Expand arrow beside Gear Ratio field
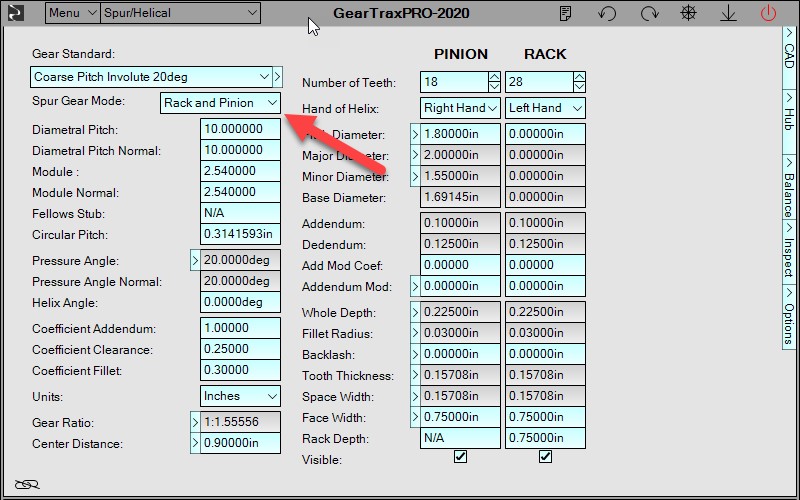Image resolution: width=800 pixels, height=500 pixels. click(x=195, y=422)
